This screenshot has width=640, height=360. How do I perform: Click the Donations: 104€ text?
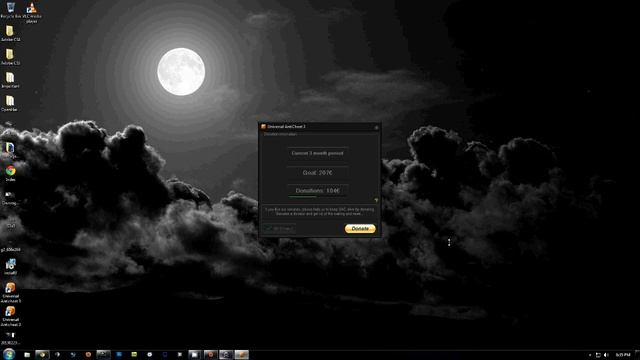(318, 191)
